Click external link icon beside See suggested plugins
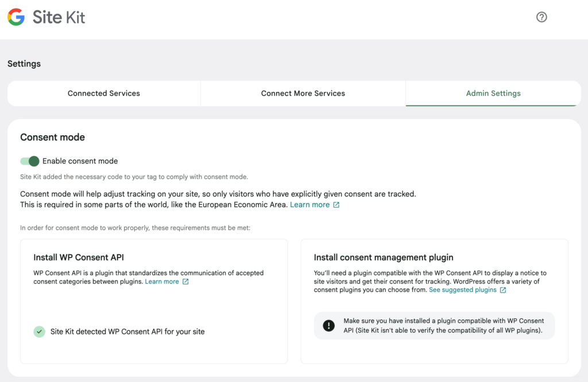Image resolution: width=588 pixels, height=382 pixels. (x=503, y=290)
